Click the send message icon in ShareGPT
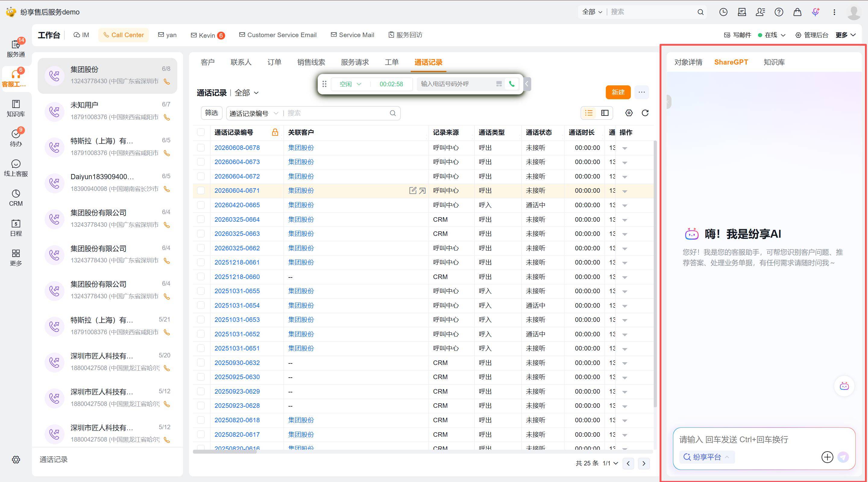868x482 pixels. point(843,457)
